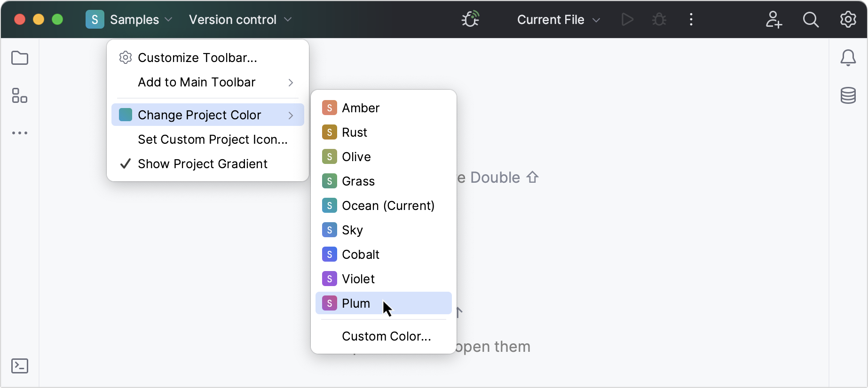Expand the More Tool Windows list

(19, 133)
